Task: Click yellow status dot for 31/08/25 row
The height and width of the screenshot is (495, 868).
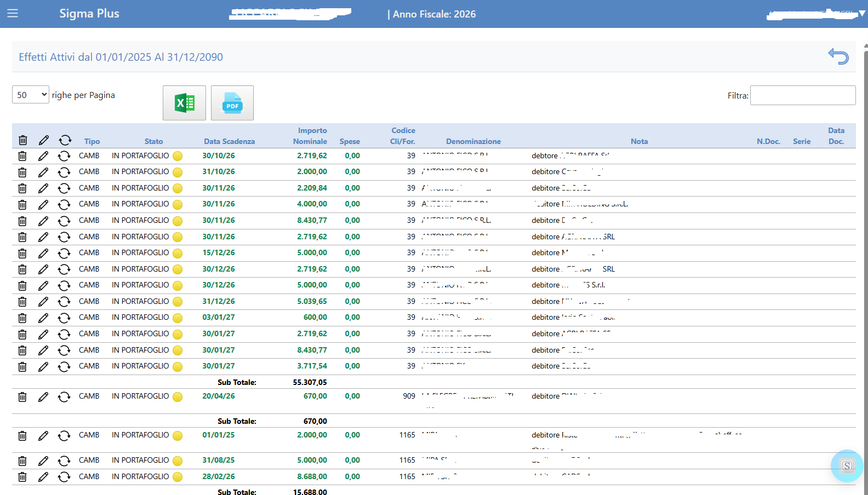Action: (178, 461)
